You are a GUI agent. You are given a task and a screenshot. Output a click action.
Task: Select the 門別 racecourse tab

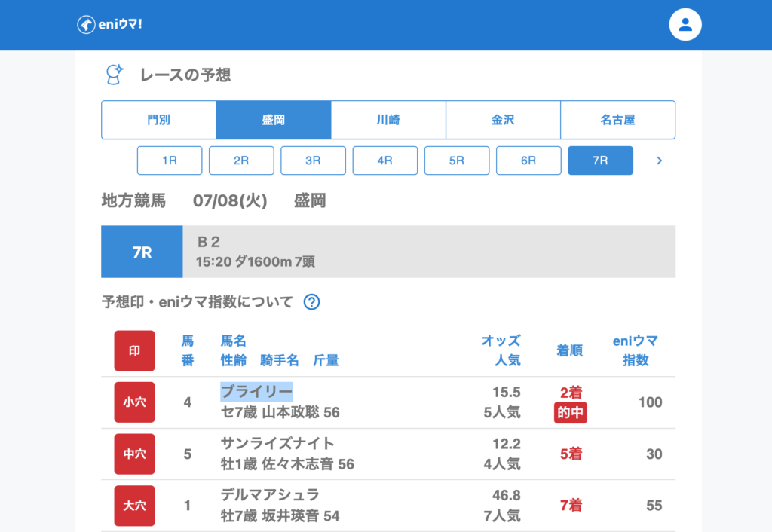159,120
